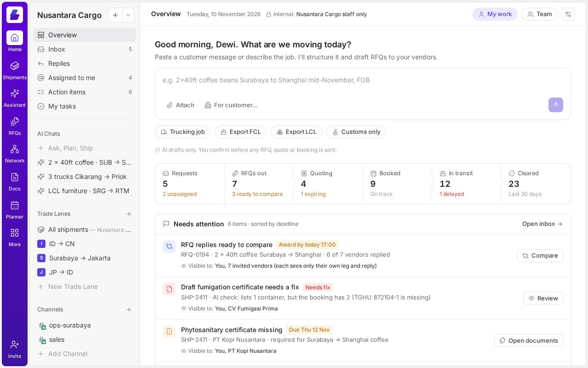
Task: Go to RFQs in the left rail
Action: [x=15, y=126]
